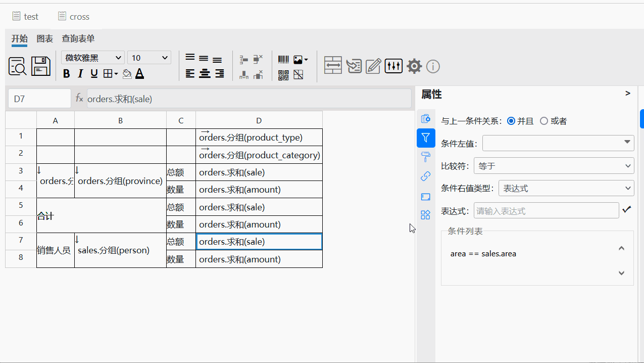
Task: Toggle bold formatting
Action: click(x=67, y=74)
